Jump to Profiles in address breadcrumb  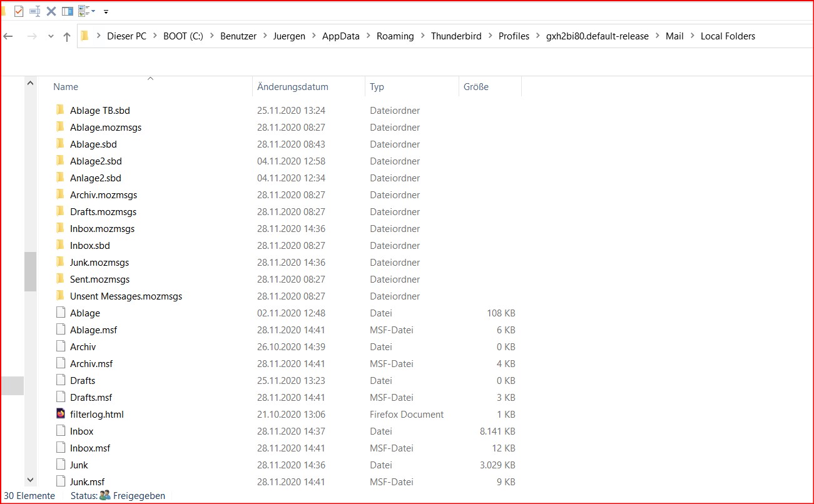pos(514,36)
